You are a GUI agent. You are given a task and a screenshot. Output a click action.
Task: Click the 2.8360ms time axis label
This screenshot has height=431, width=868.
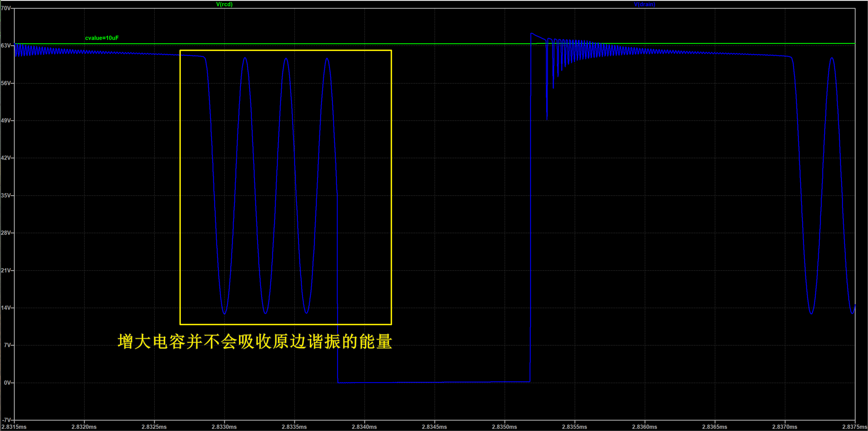pos(645,427)
